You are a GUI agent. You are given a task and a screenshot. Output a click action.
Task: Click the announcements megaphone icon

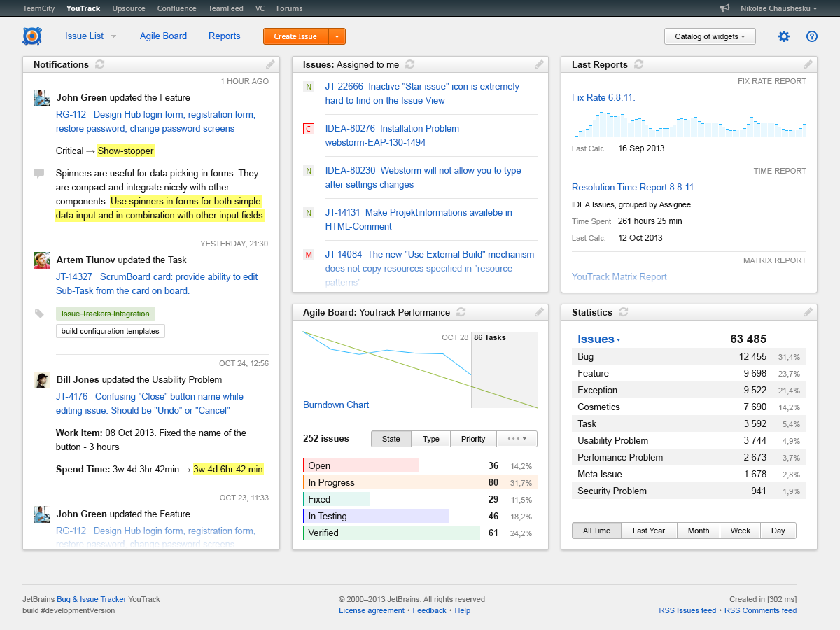724,8
